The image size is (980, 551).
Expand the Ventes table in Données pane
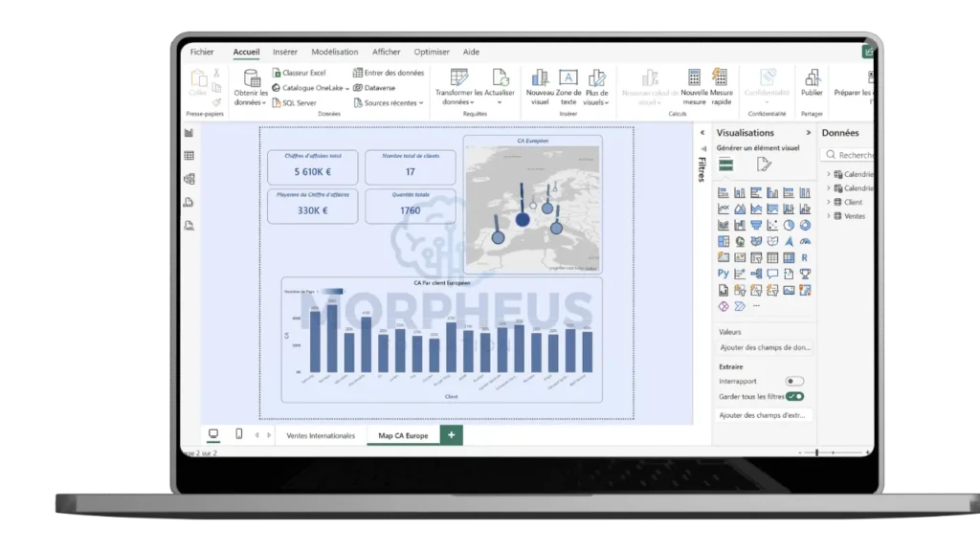point(828,216)
